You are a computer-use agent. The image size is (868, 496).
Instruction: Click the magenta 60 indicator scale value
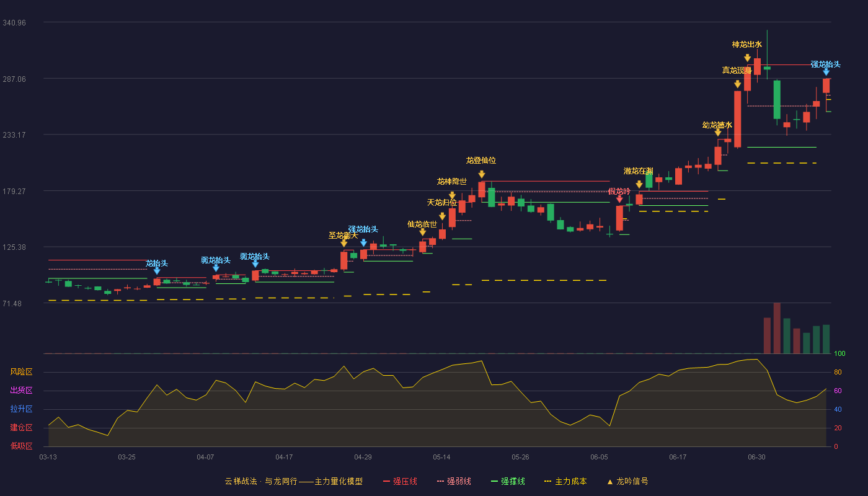(838, 391)
